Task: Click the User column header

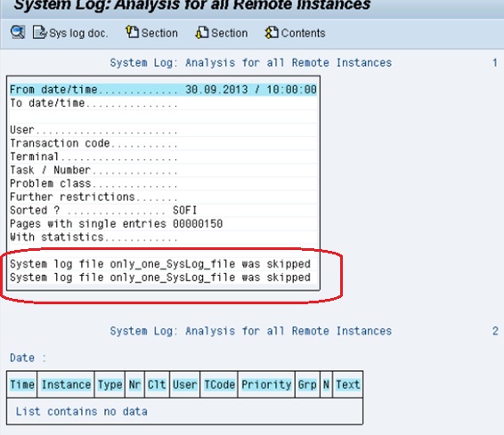Action: tap(185, 384)
